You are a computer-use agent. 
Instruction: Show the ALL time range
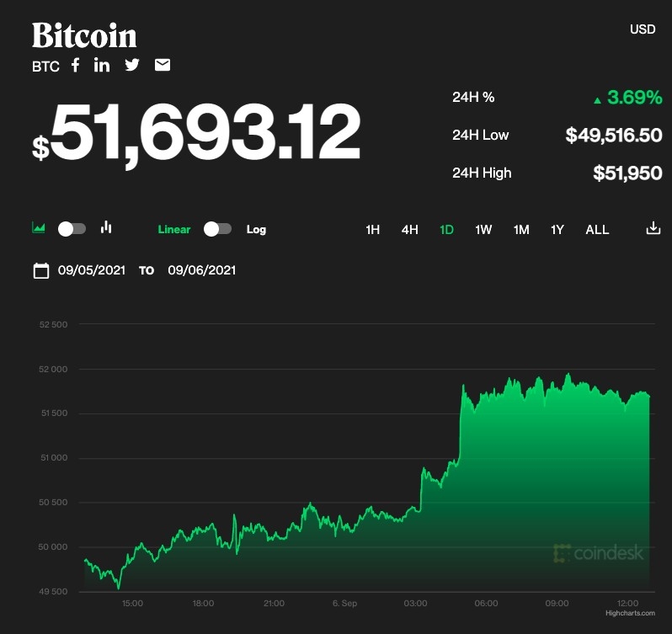click(x=597, y=229)
